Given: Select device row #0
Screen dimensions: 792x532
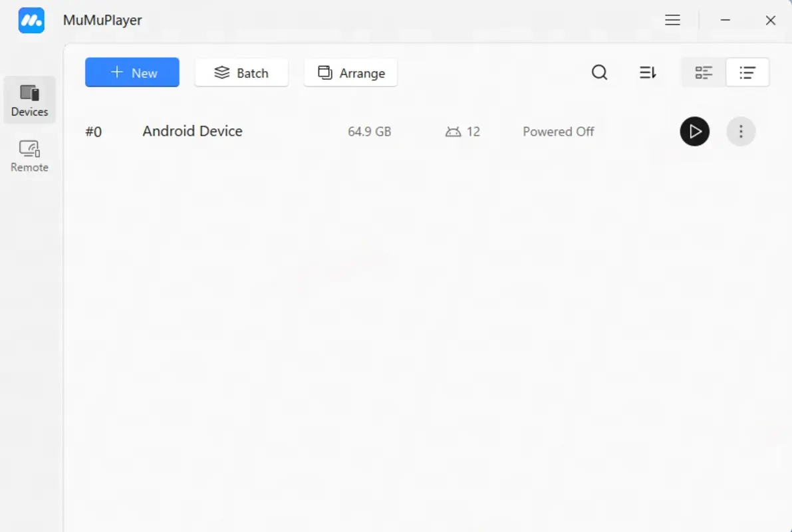Looking at the screenshot, I should [x=94, y=132].
